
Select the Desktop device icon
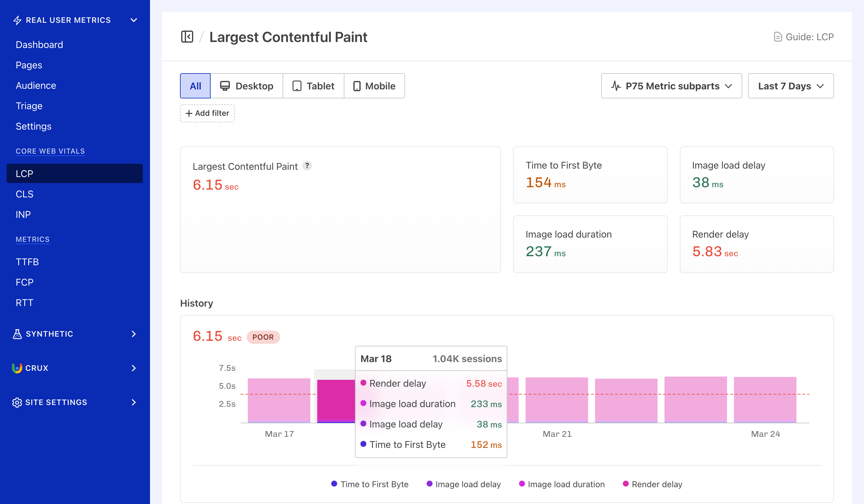coord(225,86)
